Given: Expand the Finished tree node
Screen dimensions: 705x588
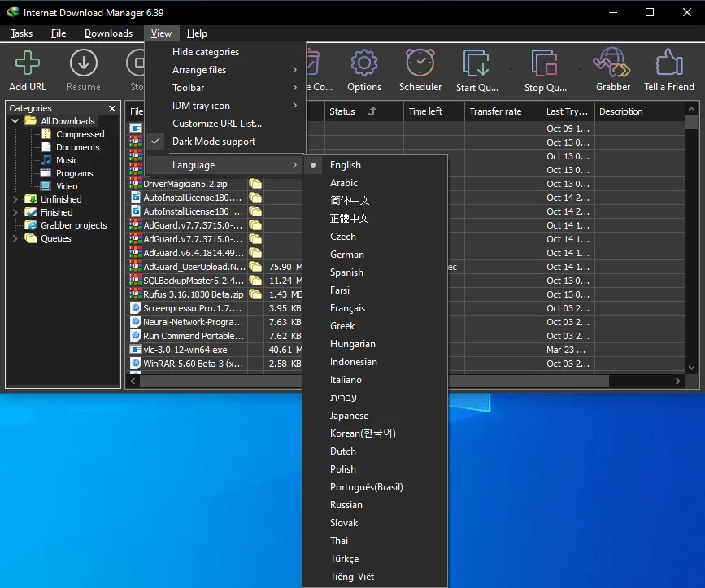Looking at the screenshot, I should coord(15,212).
